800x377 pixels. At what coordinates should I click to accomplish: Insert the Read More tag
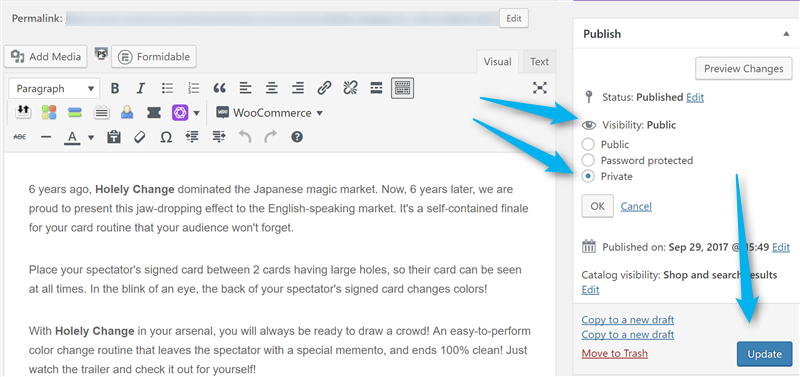(x=376, y=88)
